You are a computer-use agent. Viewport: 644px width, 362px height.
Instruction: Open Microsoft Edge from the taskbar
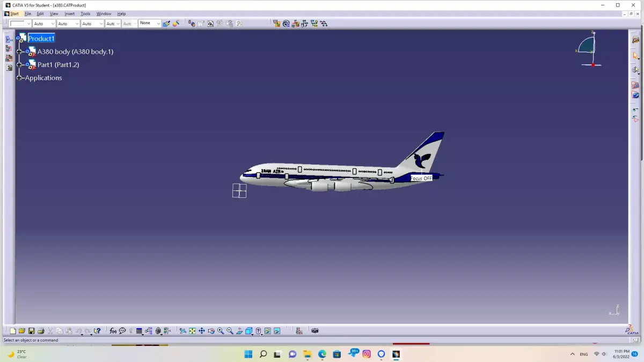(322, 354)
